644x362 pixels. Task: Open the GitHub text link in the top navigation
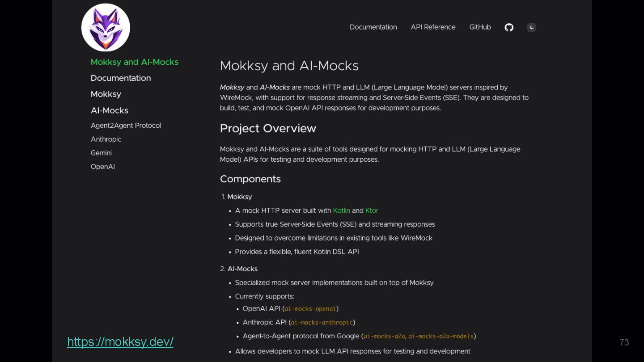(480, 27)
